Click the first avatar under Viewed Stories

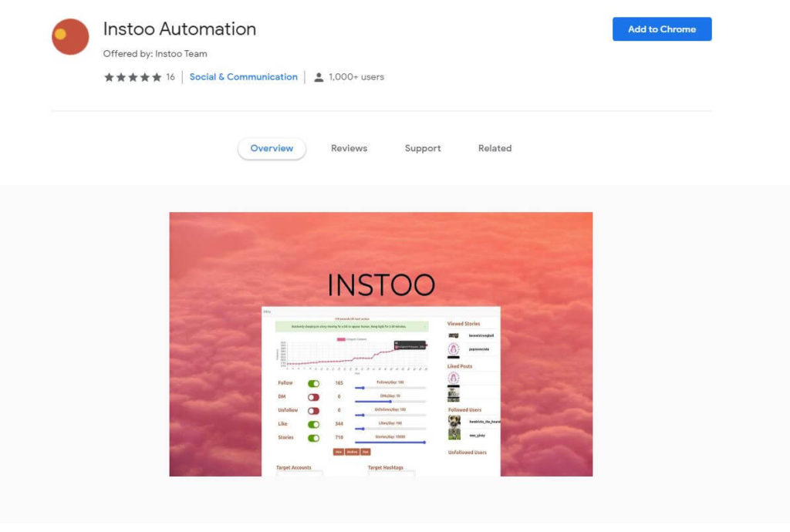pos(454,335)
